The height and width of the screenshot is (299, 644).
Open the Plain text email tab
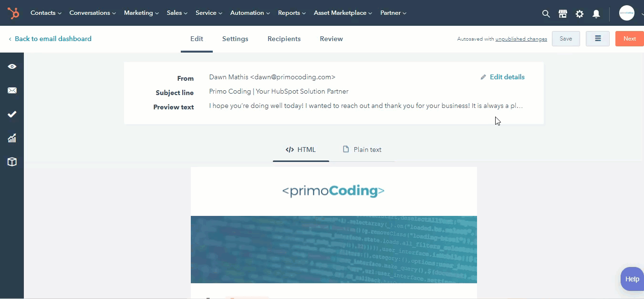pos(362,149)
